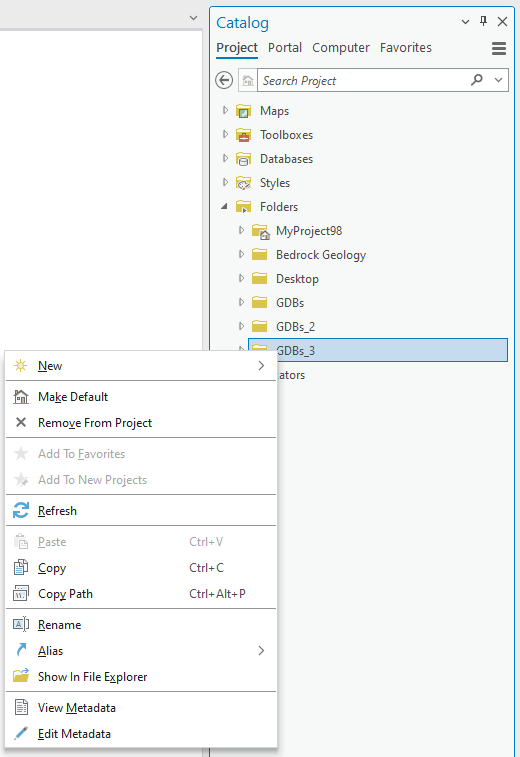Switch to the Portal tab
The height and width of the screenshot is (757, 520).
tap(285, 48)
